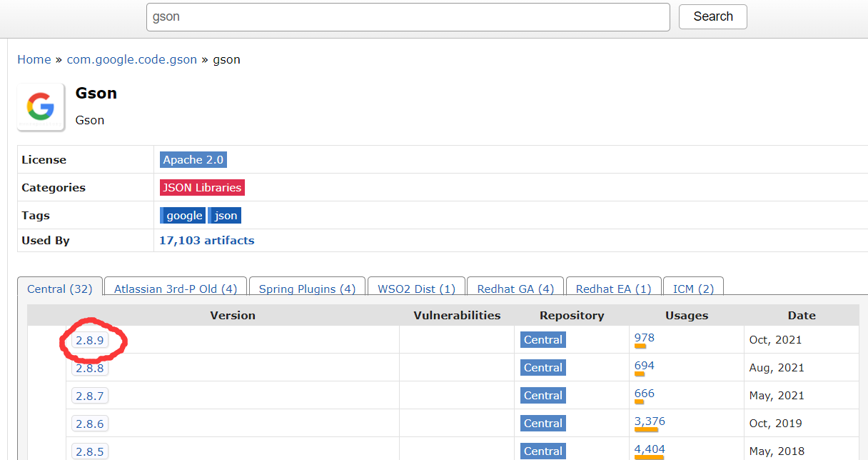Open the 17,103 artifacts link
868x460 pixels.
point(206,241)
